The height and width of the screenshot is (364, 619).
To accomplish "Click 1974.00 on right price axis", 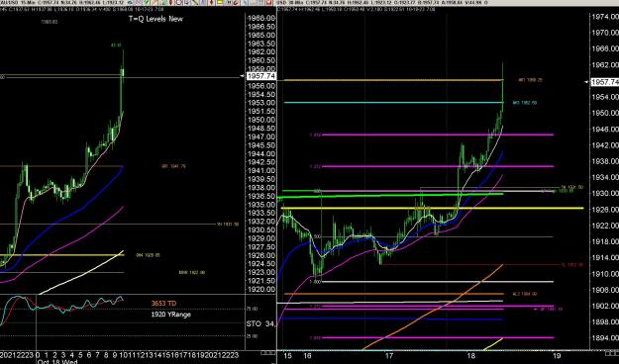I will point(605,17).
